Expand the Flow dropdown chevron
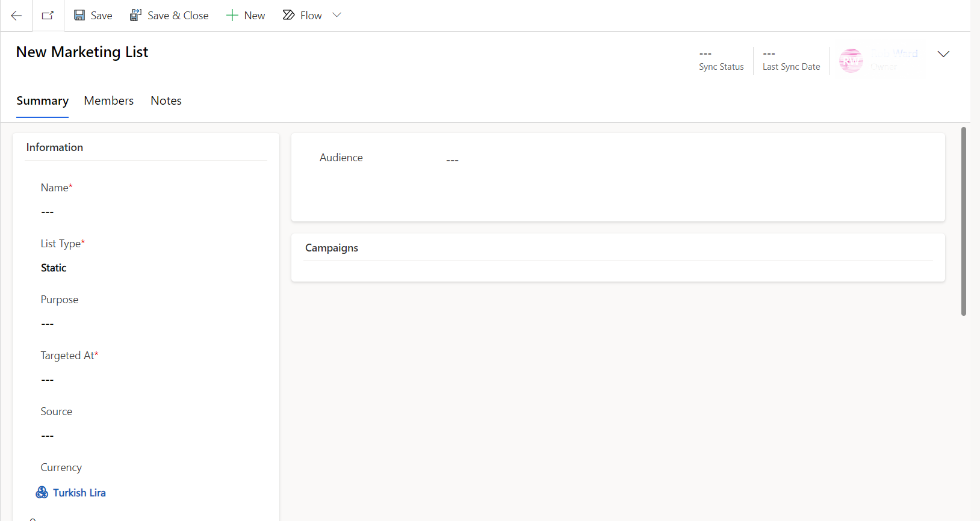Image resolution: width=980 pixels, height=521 pixels. (x=337, y=16)
